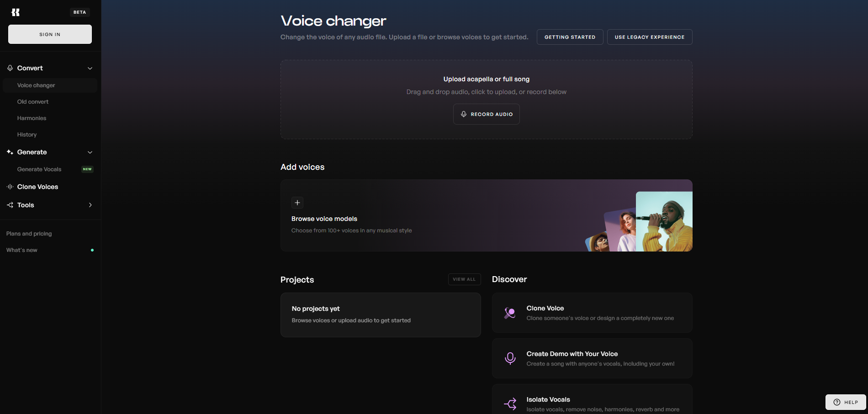Click the Tools sidebar icon
The height and width of the screenshot is (414, 868).
coord(10,205)
